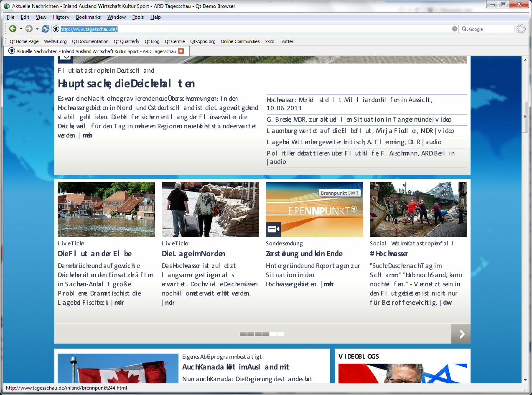Open headline 'Zerstörung und kein Ende'

304,254
